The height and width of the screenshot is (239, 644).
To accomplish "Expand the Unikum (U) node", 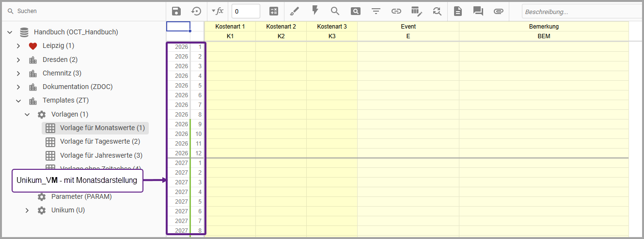I will point(27,210).
